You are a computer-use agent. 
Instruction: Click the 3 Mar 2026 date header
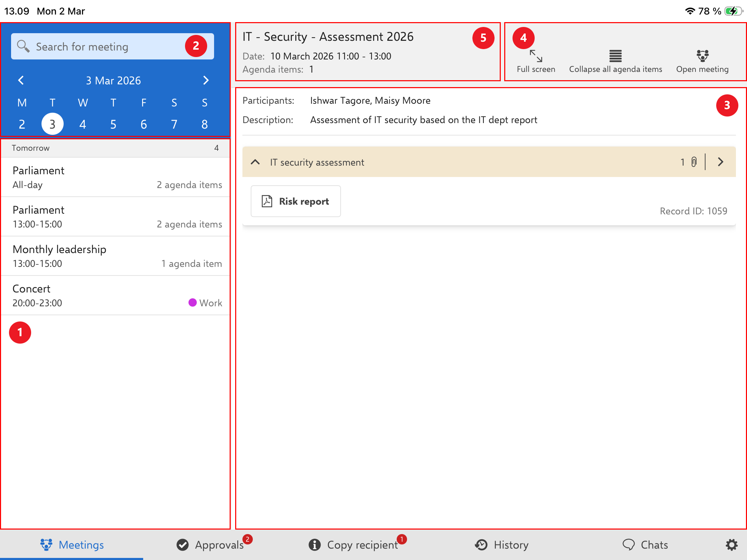point(113,81)
